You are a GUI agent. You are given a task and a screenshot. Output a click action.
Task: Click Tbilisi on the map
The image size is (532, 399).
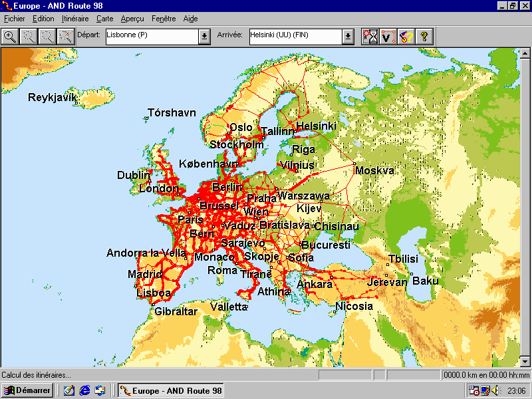(404, 259)
